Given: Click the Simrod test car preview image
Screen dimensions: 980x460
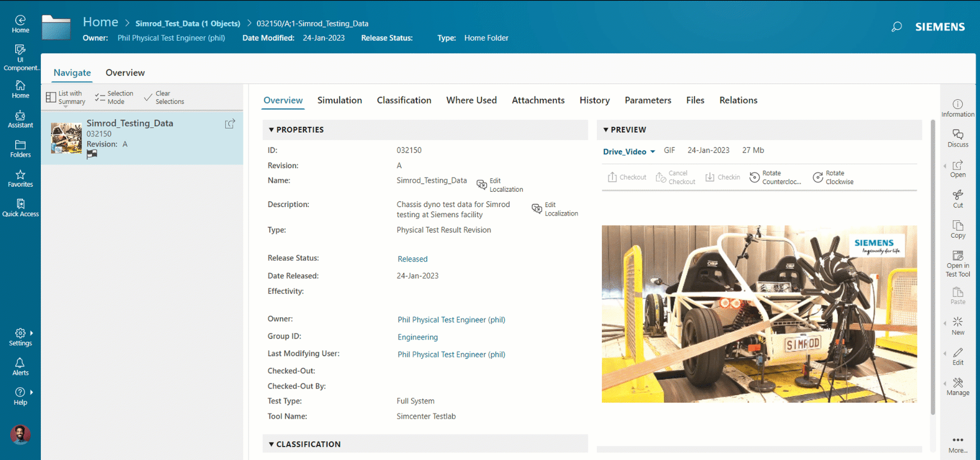Looking at the screenshot, I should coord(759,314).
